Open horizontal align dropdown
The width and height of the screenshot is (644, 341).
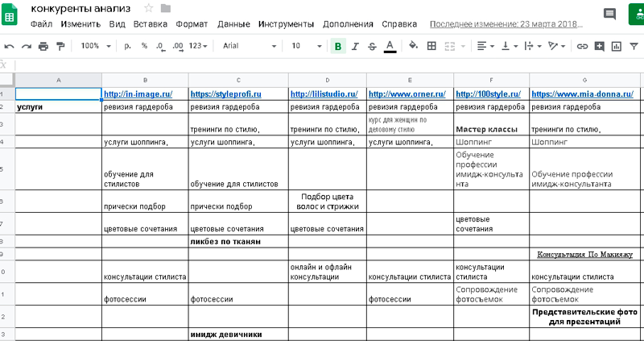[485, 46]
